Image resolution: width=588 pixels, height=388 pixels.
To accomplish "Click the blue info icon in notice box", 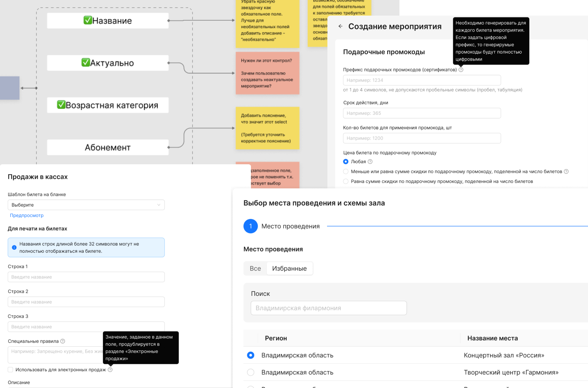I will click(x=14, y=248).
